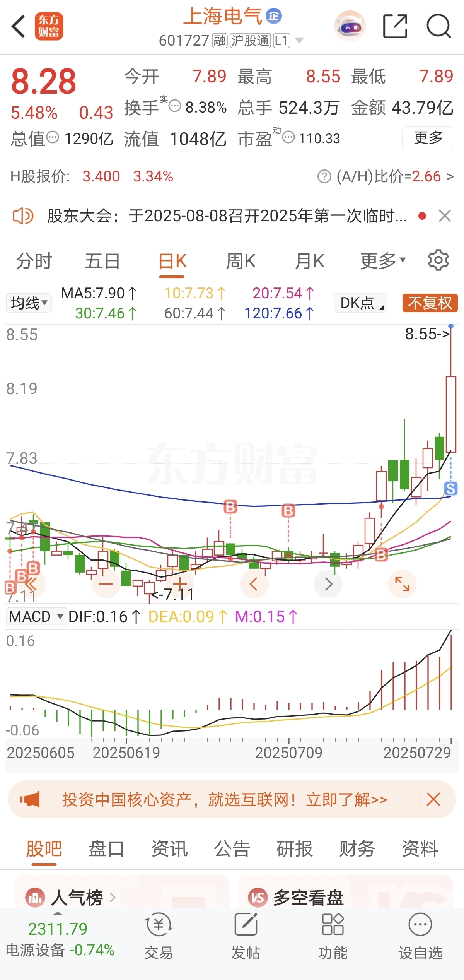Switch to 月K chart tab
The image size is (464, 980).
point(309,261)
